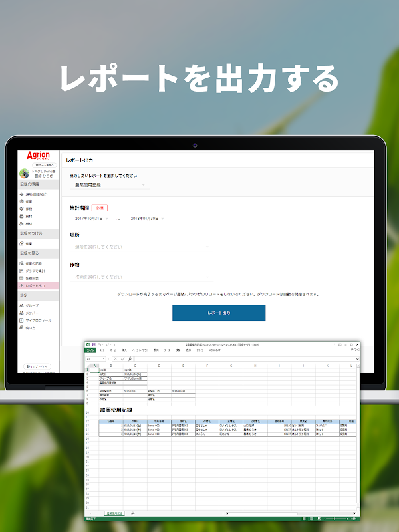This screenshot has width=399, height=532.
Task: Open グループ settings in the sidebar
Action: (29, 305)
